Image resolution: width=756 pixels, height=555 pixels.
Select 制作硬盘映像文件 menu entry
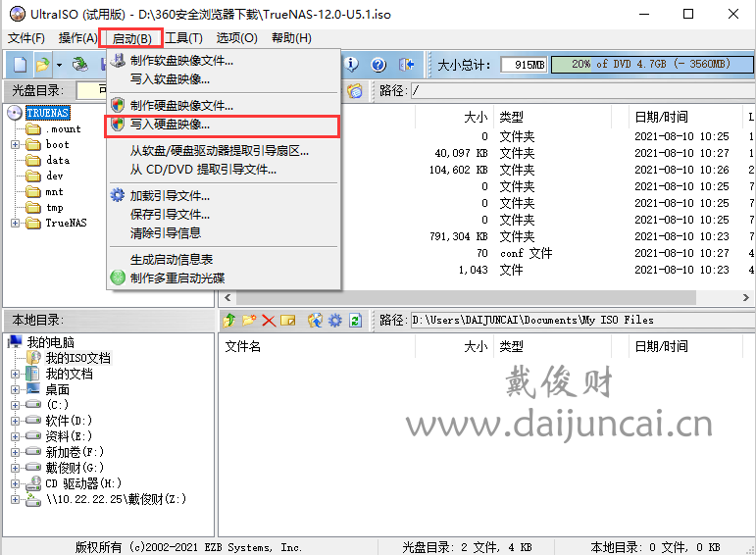[224, 105]
